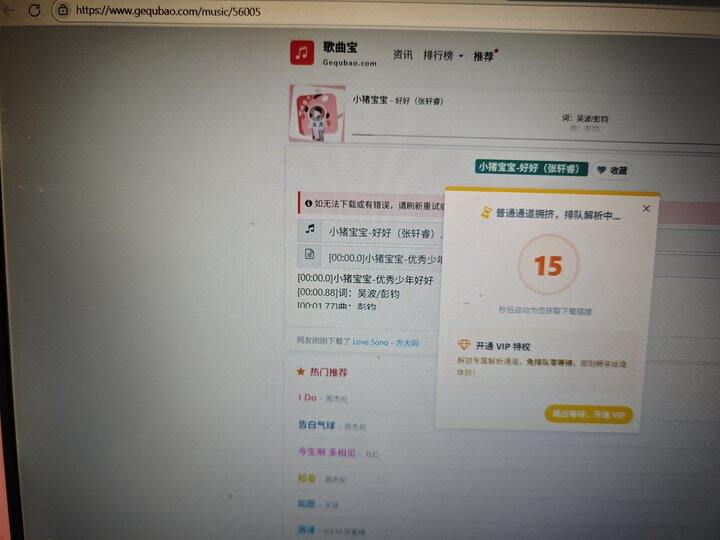Click the info icon in the red notice

[x=309, y=203]
